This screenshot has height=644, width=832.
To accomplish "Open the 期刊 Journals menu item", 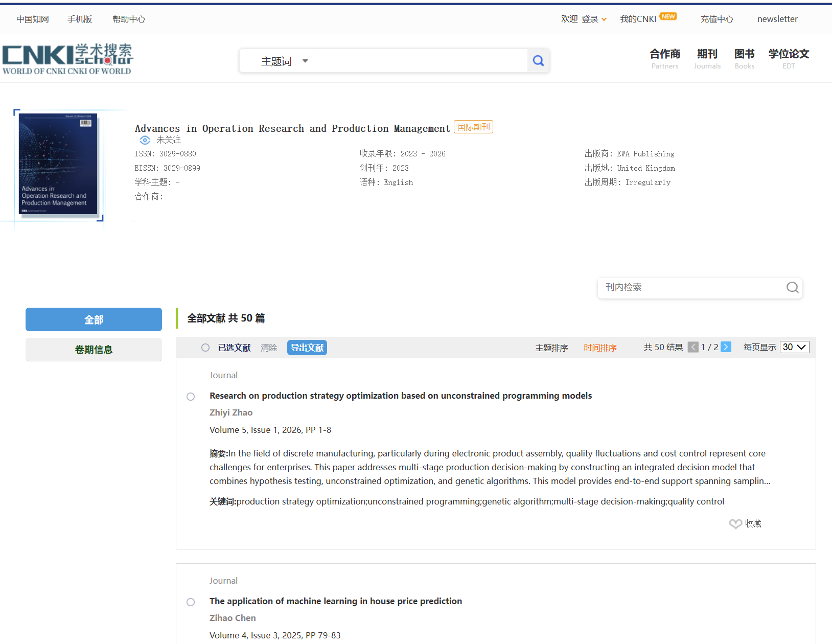I will point(707,58).
